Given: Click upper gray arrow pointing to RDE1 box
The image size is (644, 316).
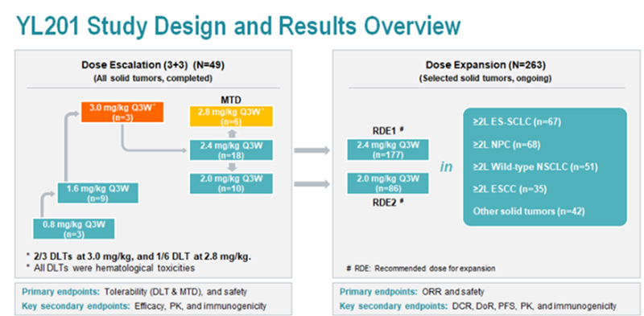Looking at the screenshot, I should point(312,150).
